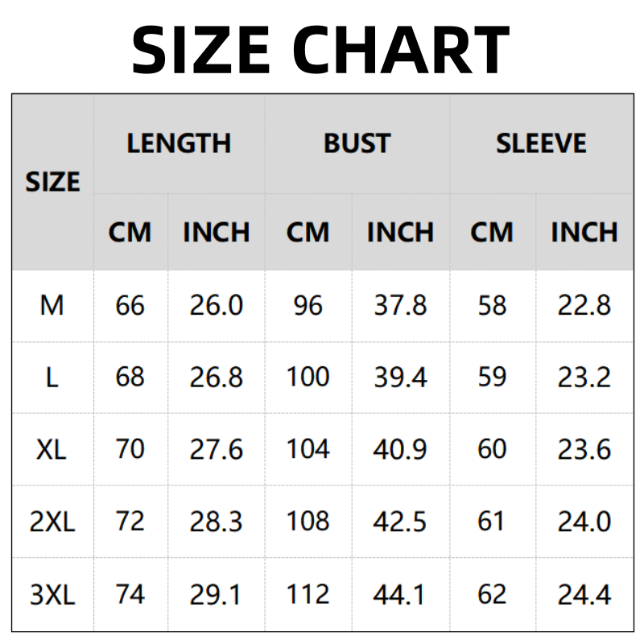
Task: Click the XL size row label
Action: click(52, 449)
